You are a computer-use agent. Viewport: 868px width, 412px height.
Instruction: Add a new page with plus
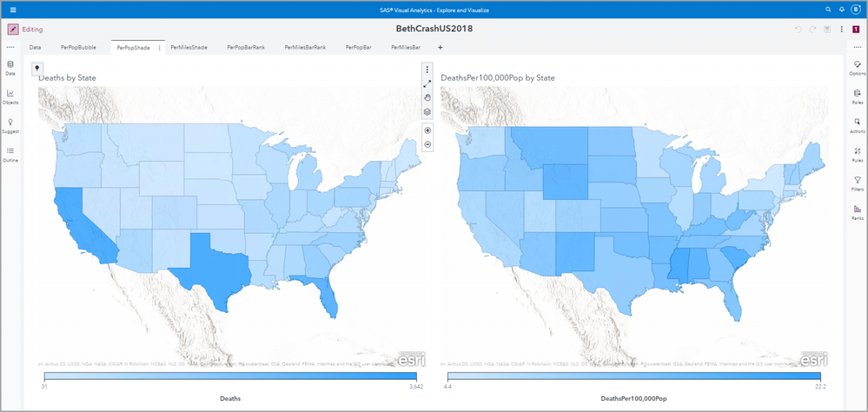[441, 48]
